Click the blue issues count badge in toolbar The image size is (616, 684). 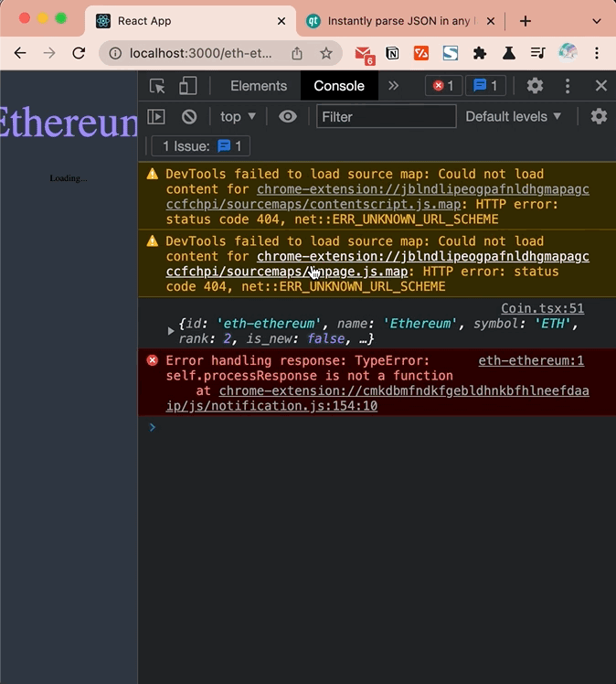[485, 86]
